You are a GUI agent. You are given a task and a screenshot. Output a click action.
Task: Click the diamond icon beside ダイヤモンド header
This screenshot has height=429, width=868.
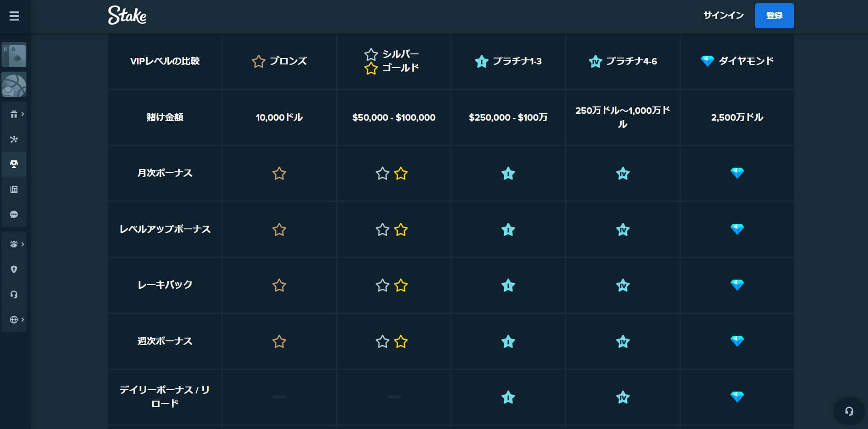[707, 61]
